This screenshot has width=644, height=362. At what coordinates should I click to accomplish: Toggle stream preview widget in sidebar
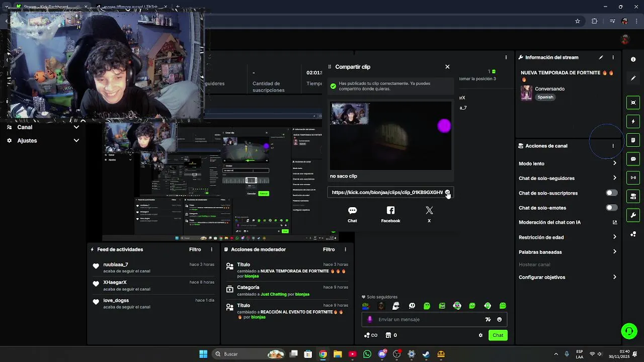pos(633,103)
